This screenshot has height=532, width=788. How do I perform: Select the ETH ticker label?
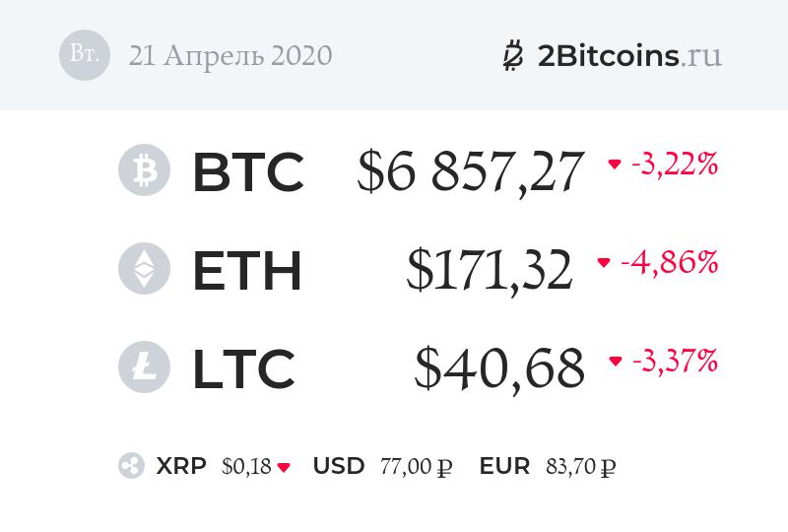pyautogui.click(x=246, y=270)
